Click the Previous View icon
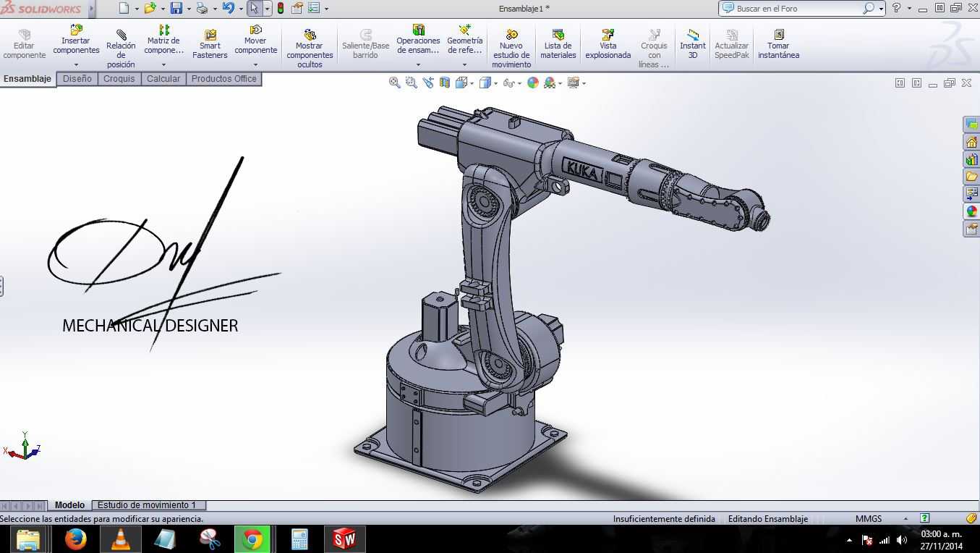Viewport: 980px width, 553px height. pyautogui.click(x=428, y=83)
